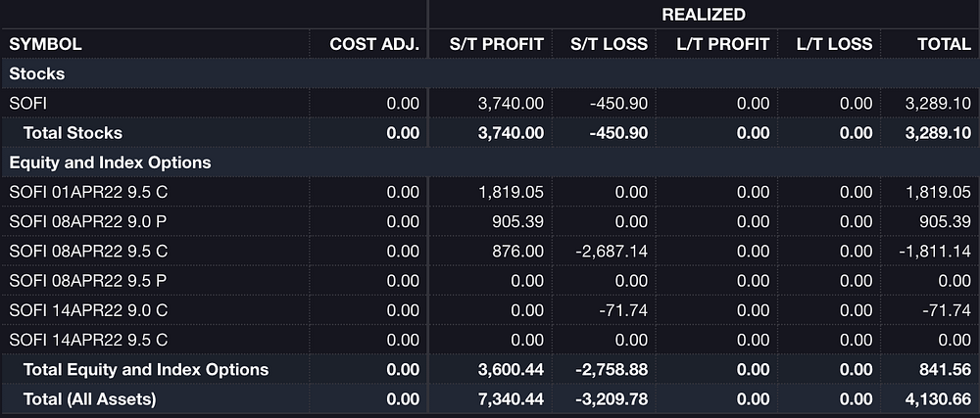Select the SOFI 08APR22 9.0 P row
Screen dimensions: 980x418
(x=490, y=222)
